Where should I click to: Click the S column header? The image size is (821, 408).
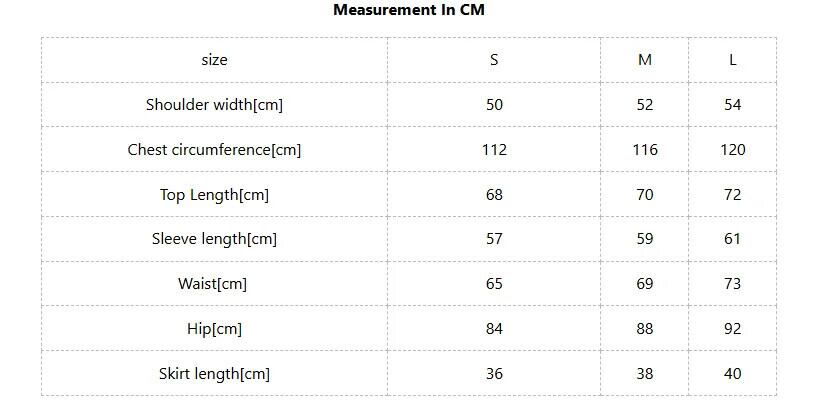tap(494, 60)
